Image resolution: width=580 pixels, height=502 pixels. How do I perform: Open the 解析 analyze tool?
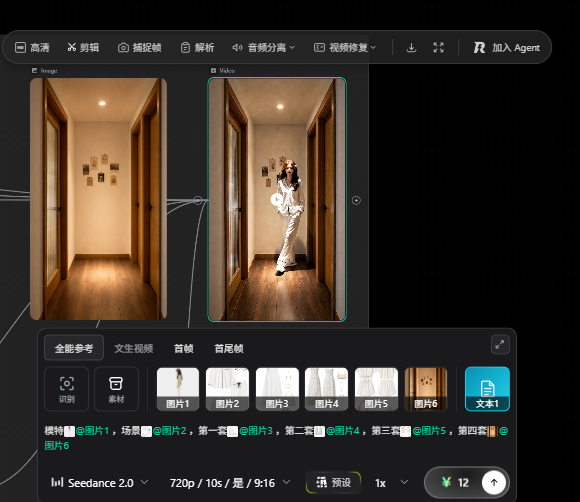point(197,47)
